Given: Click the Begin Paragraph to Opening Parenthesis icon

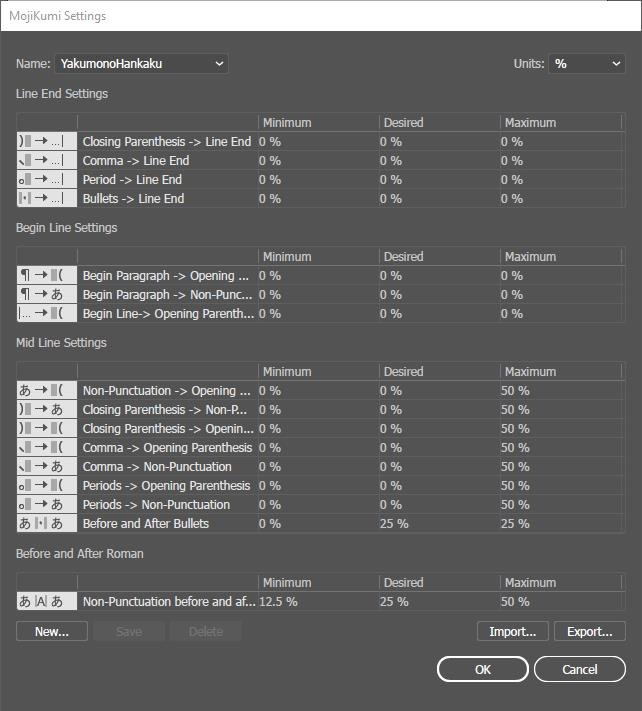Looking at the screenshot, I should [46, 276].
